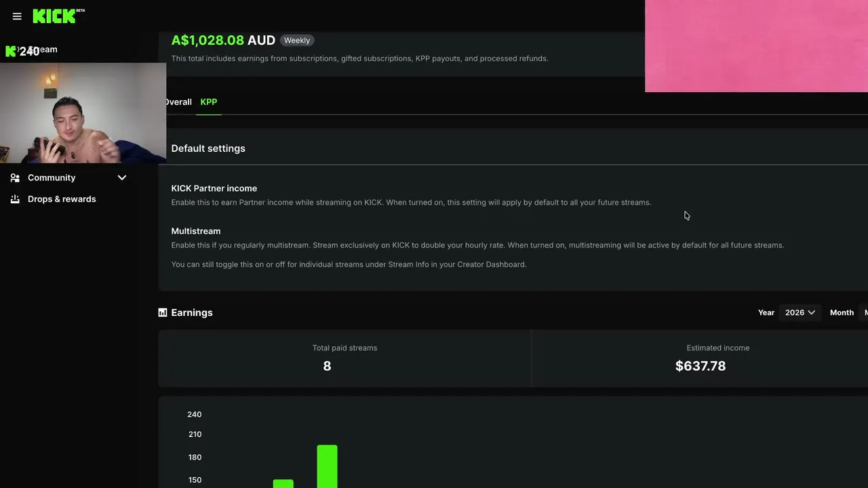Switch to the Overall tab
Screen dimensions: 868x488
pos(178,102)
